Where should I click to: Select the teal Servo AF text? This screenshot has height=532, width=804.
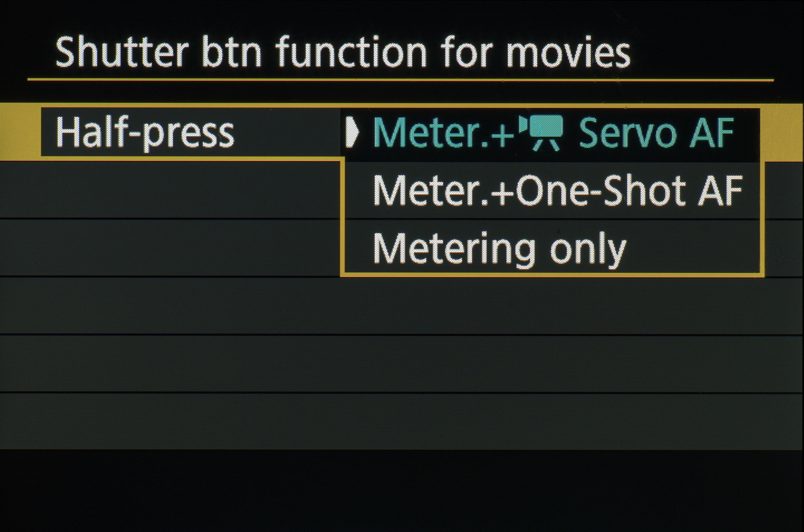coord(656,133)
